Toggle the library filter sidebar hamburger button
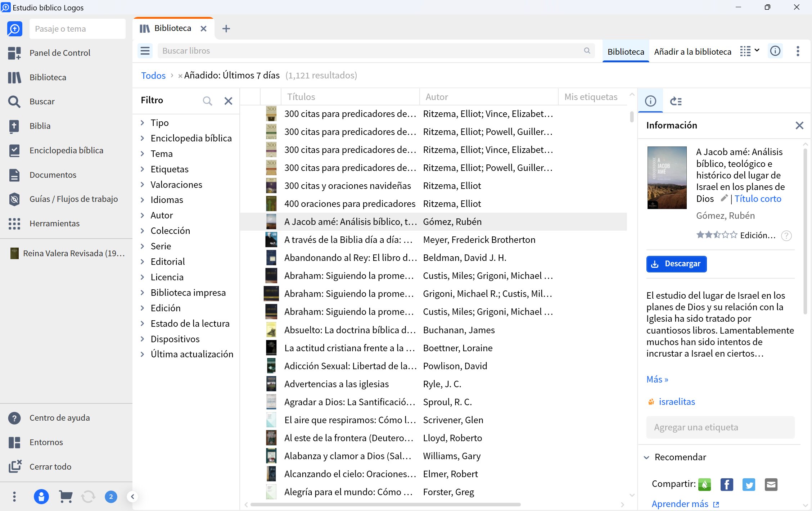 tap(145, 51)
